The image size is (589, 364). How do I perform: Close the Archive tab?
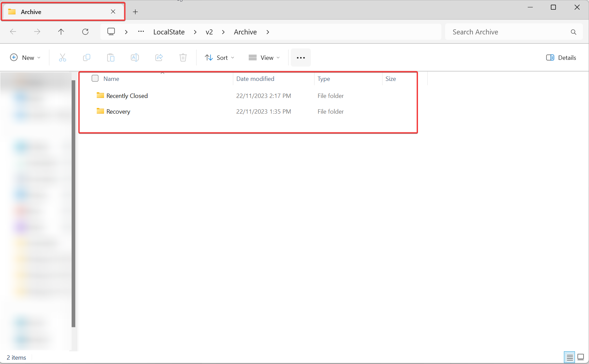point(113,12)
